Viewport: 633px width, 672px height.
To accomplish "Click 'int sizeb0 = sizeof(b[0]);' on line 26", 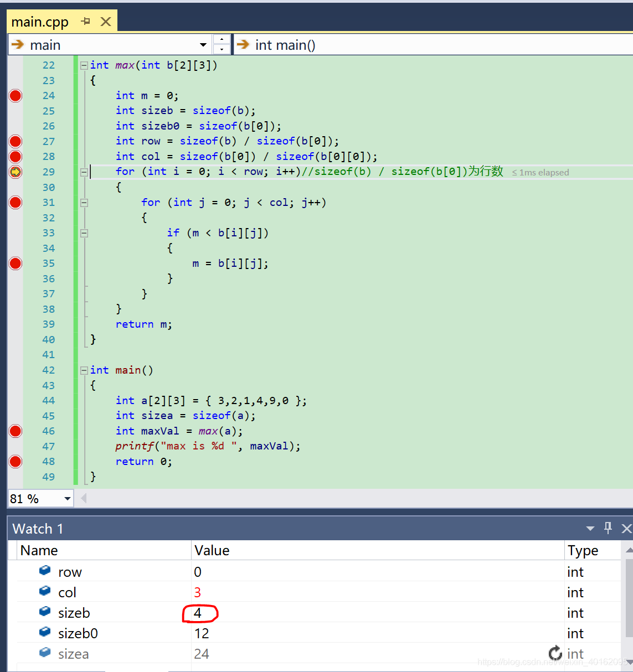I will point(198,126).
